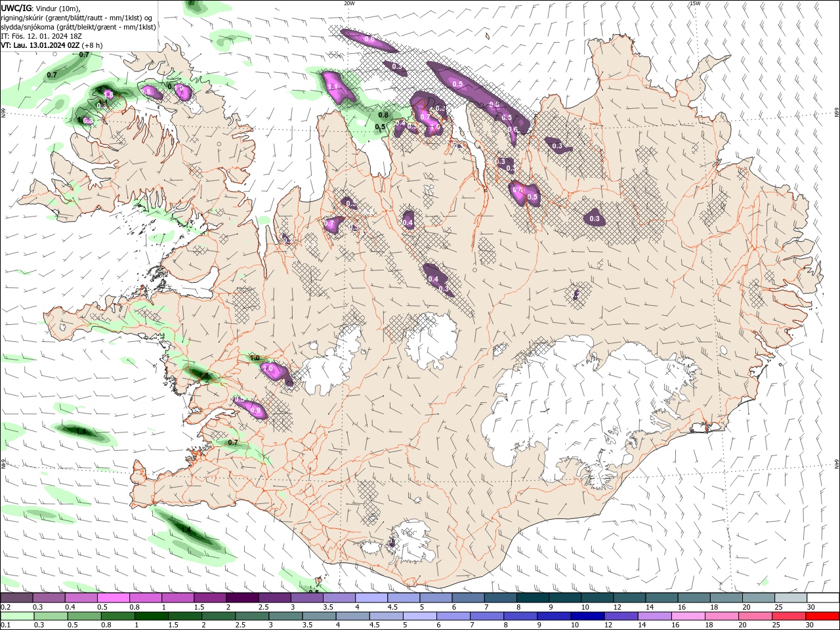This screenshot has width=840, height=630.
Task: Click the 'UWC/IG' title text
Action: (15, 7)
